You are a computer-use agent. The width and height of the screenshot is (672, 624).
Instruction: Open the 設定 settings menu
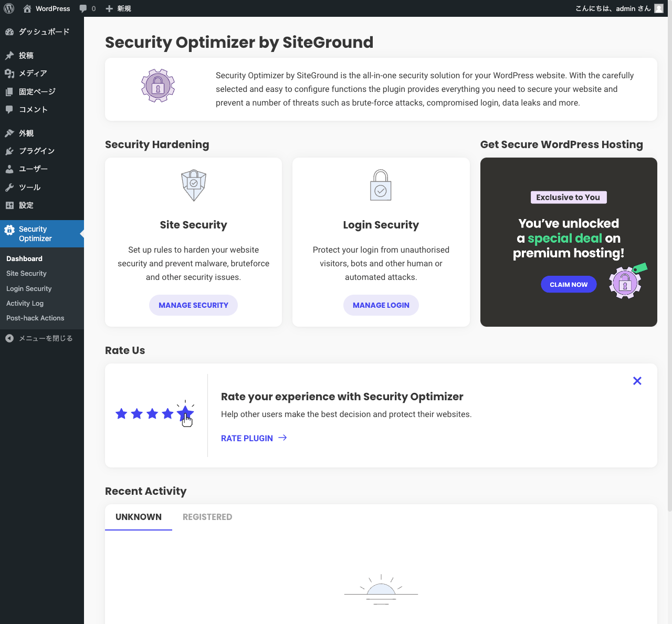(42, 205)
